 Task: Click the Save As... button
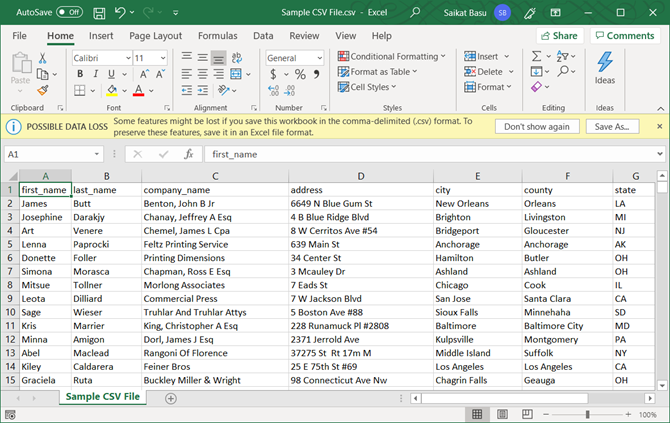(x=612, y=127)
